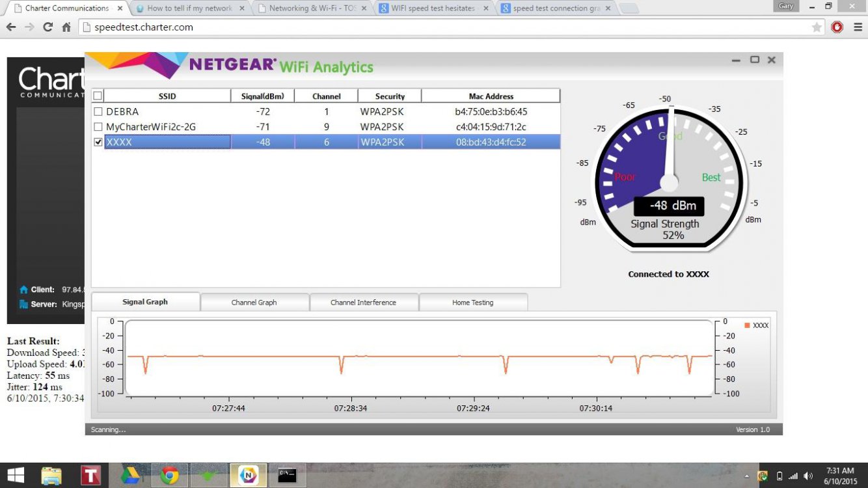Click the XXXX legend entry in signal graph
The width and height of the screenshot is (868, 488).
(757, 325)
